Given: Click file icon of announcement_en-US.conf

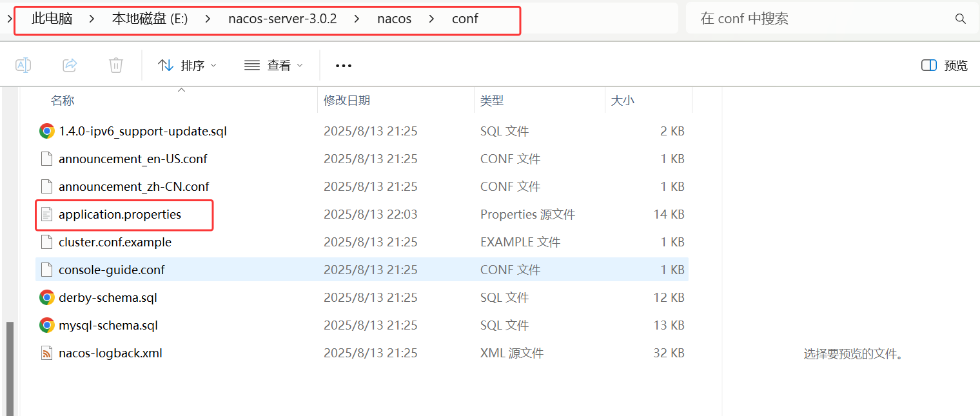Looking at the screenshot, I should point(46,159).
